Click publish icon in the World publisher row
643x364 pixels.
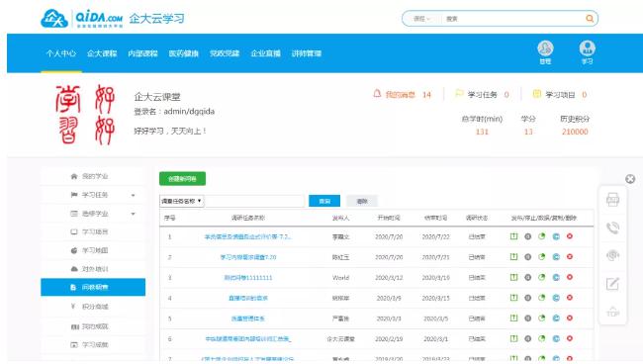513,278
